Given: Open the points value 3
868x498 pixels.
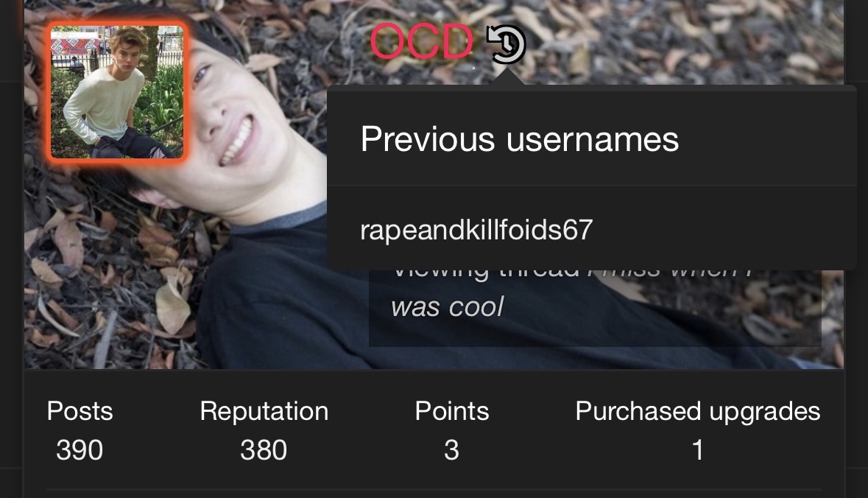Looking at the screenshot, I should pyautogui.click(x=452, y=450).
